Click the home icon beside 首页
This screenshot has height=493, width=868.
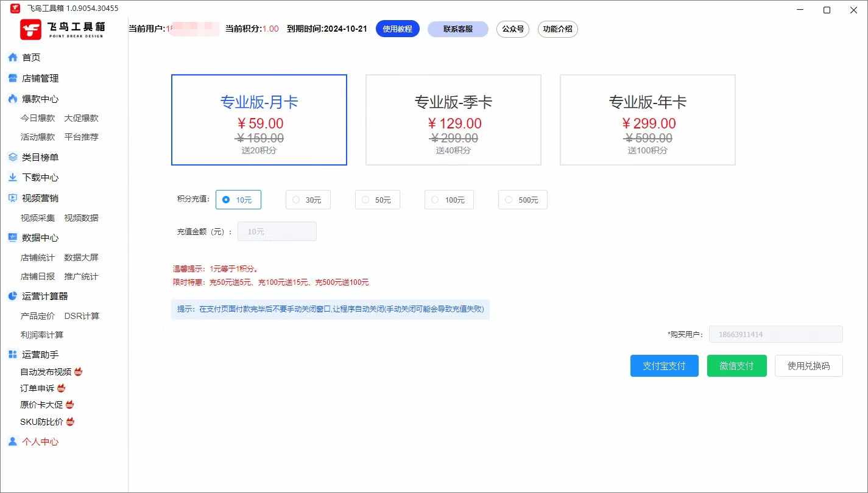click(x=12, y=58)
